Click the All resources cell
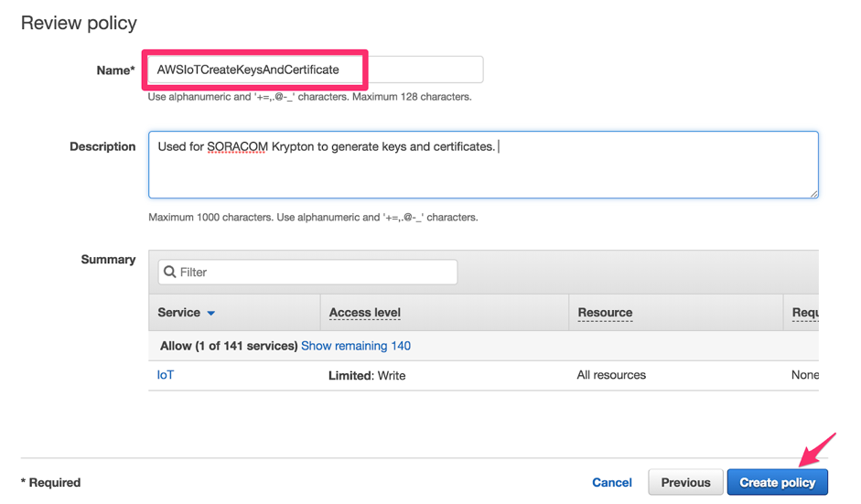Image resolution: width=861 pixels, height=504 pixels. pos(611,375)
